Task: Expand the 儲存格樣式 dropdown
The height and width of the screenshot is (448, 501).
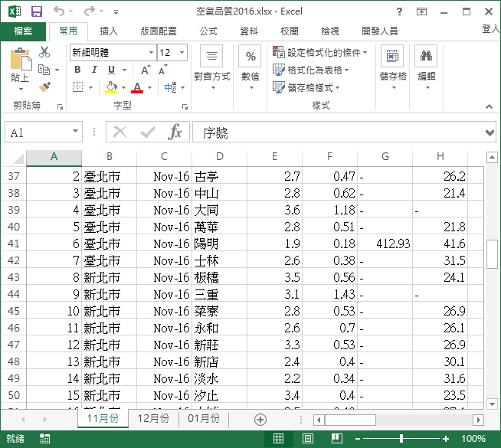Action: point(338,87)
